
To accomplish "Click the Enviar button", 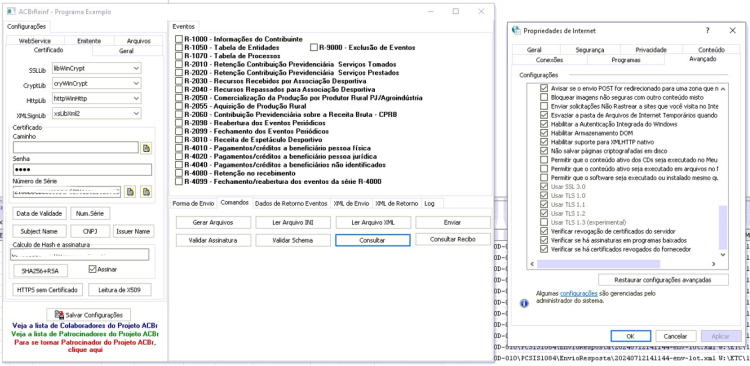I will [x=452, y=222].
